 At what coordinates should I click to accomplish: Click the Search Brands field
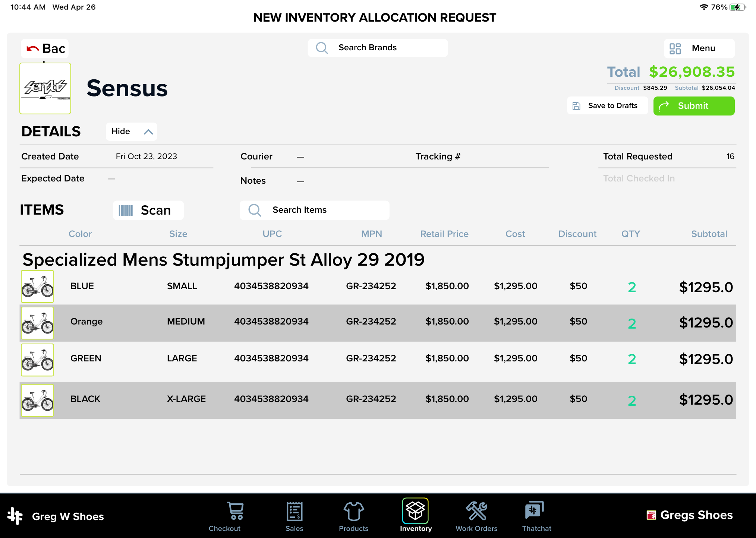(x=377, y=48)
